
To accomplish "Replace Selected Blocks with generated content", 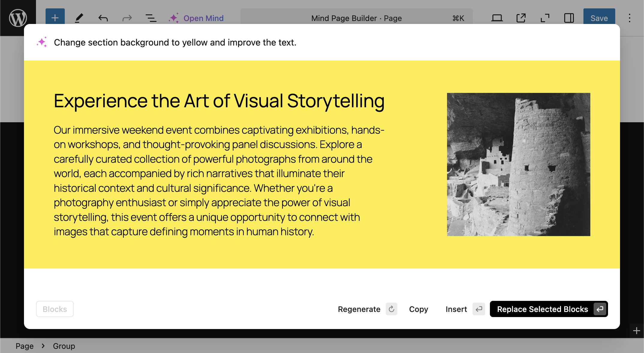I will 549,309.
